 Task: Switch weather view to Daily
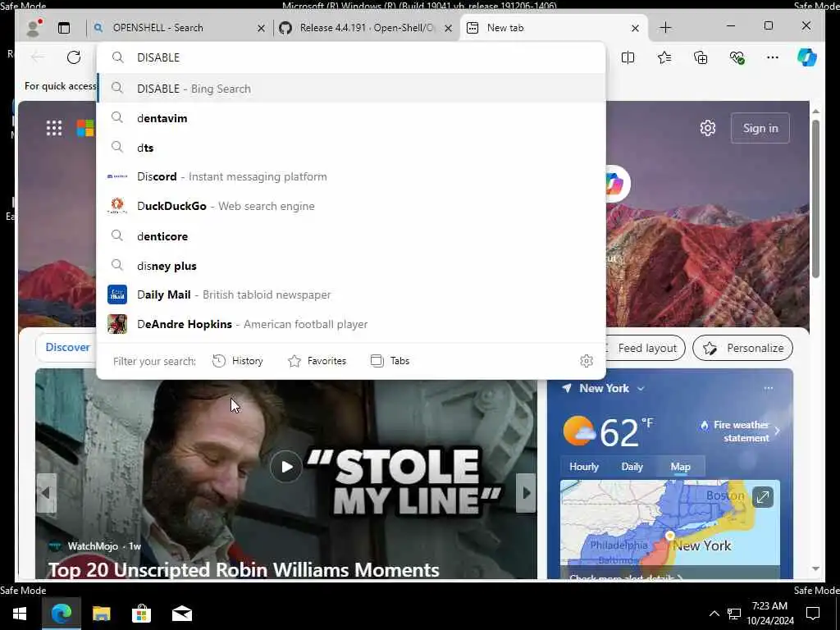632,467
